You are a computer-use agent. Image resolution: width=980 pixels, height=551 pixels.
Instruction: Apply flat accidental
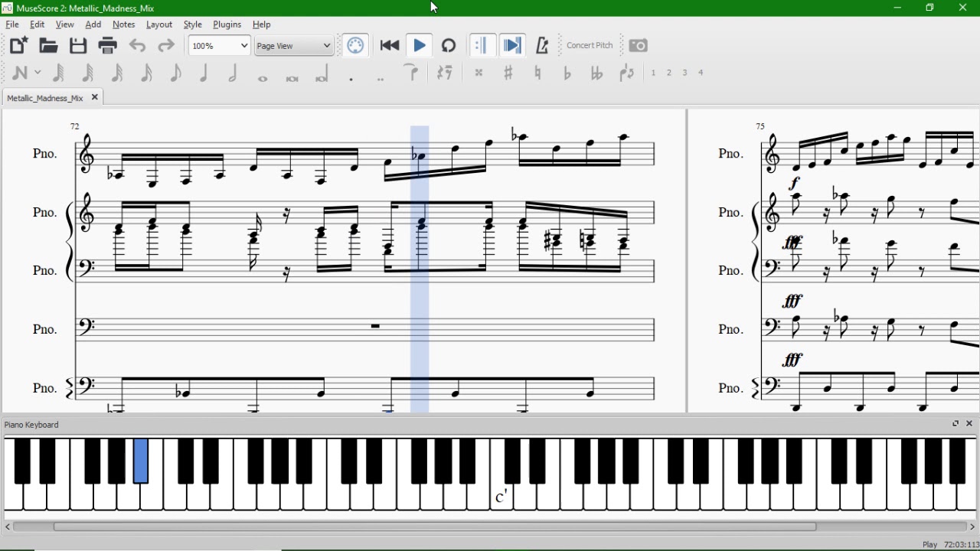coord(567,73)
